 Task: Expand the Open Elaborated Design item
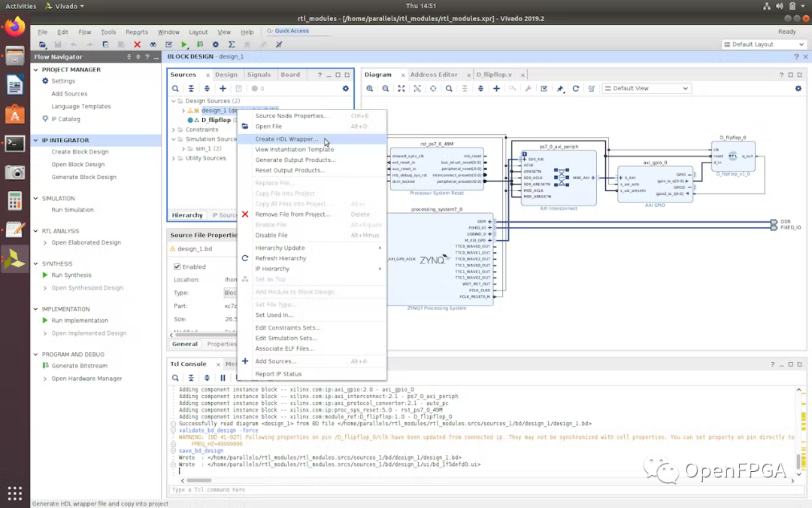[x=44, y=243]
